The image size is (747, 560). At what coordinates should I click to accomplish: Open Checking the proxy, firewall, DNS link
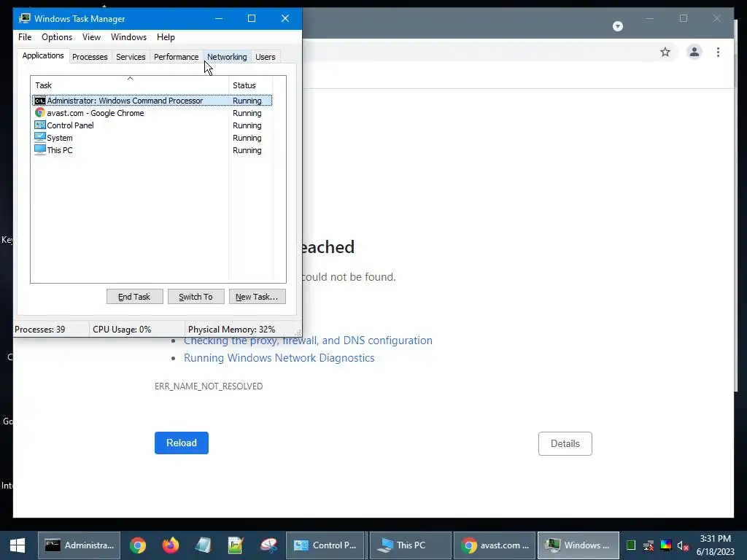coord(308,341)
